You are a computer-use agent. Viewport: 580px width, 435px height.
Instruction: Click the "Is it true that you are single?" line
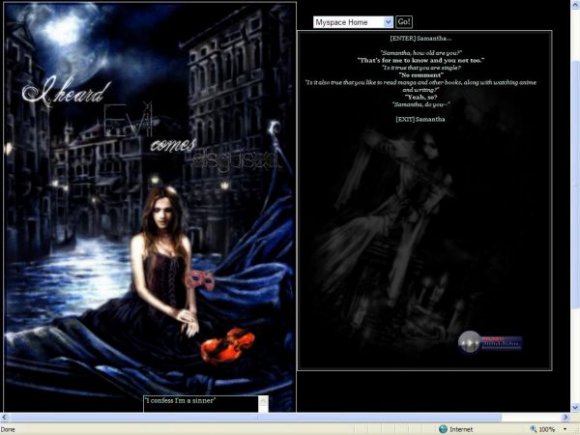(x=421, y=68)
